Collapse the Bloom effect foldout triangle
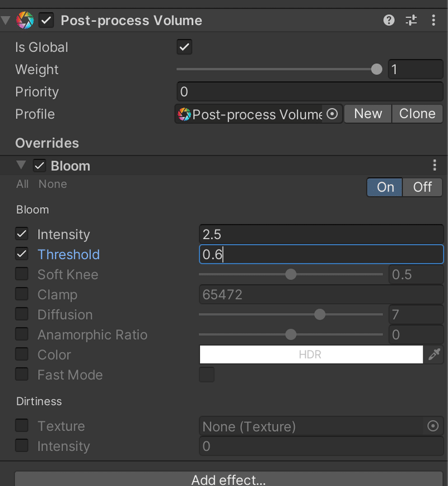This screenshot has width=448, height=486. tap(21, 165)
